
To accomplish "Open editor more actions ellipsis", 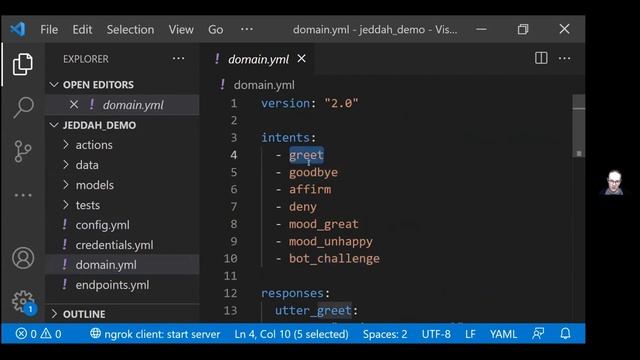I will pos(564,58).
